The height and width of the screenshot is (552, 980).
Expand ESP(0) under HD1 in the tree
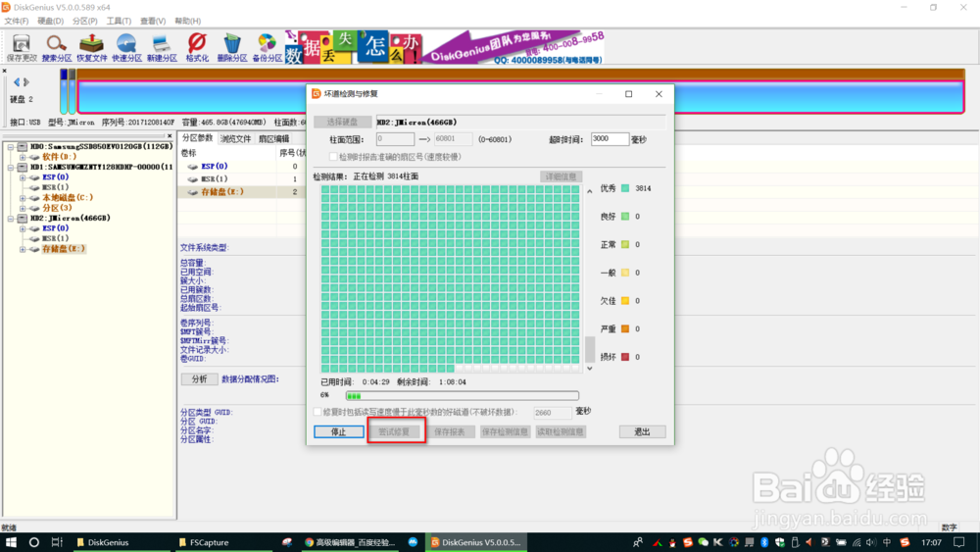pos(23,177)
